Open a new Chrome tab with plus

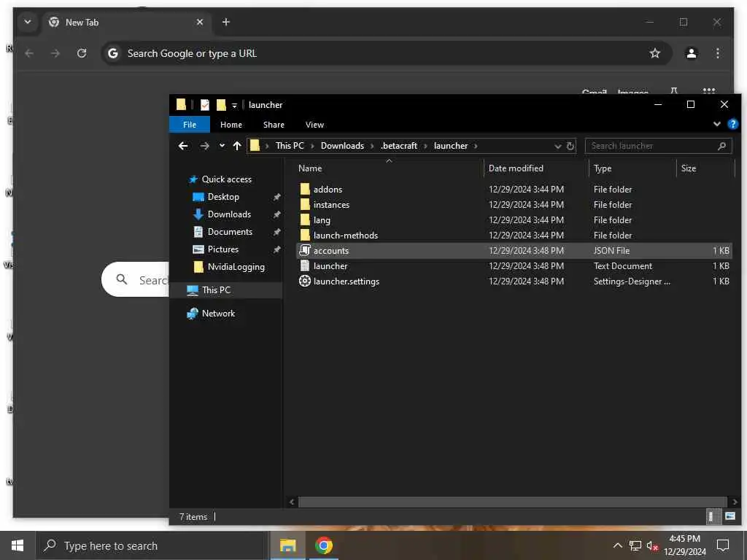click(x=226, y=22)
